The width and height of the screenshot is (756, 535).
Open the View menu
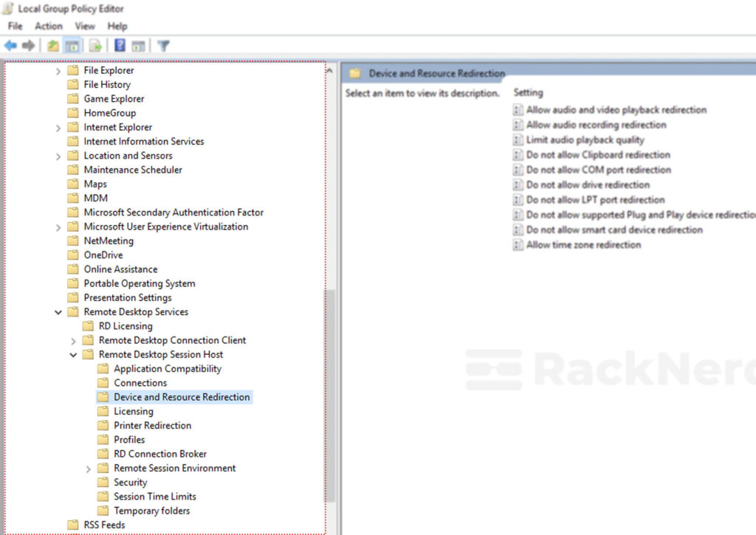(85, 26)
